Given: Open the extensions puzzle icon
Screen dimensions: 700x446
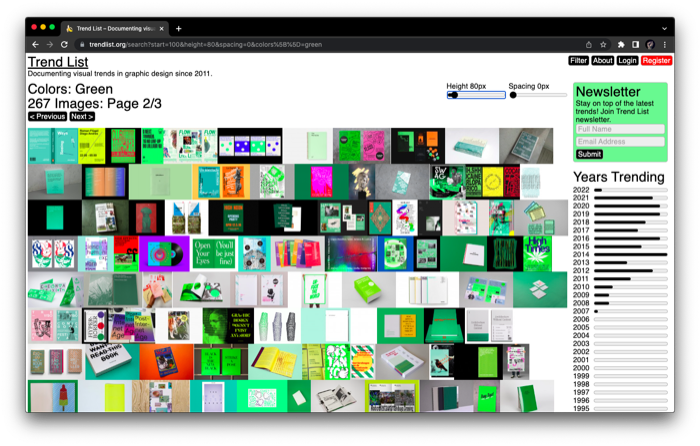Looking at the screenshot, I should (621, 45).
